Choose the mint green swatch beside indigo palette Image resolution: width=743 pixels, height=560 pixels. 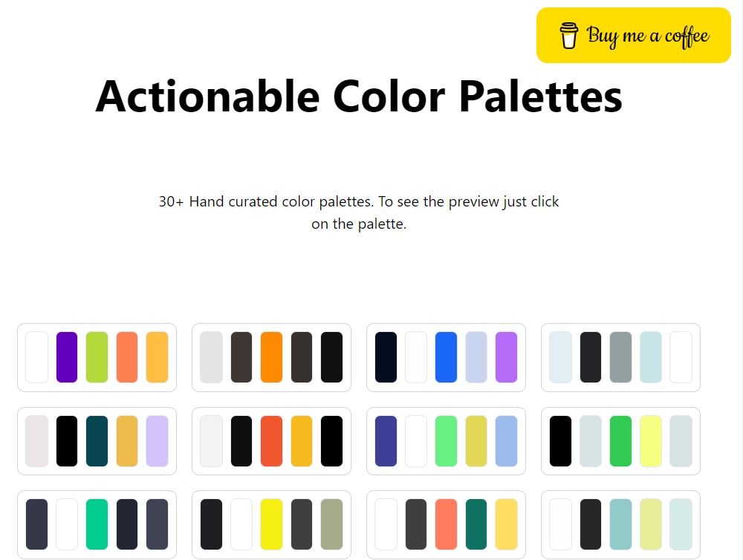click(446, 441)
